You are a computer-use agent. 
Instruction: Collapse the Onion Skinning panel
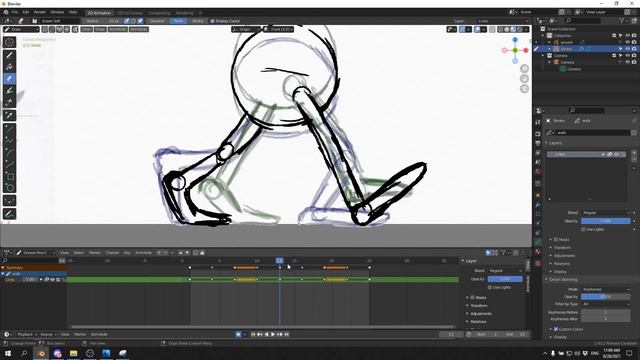[563, 280]
